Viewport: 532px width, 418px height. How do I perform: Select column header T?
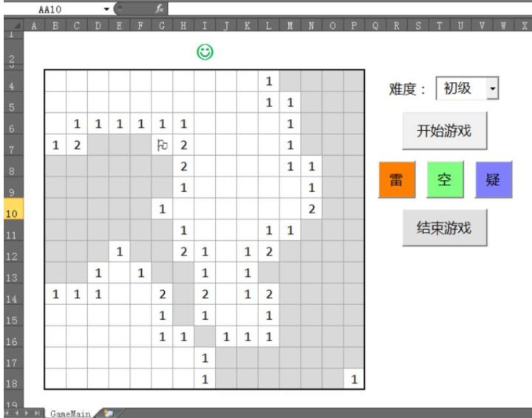439,26
